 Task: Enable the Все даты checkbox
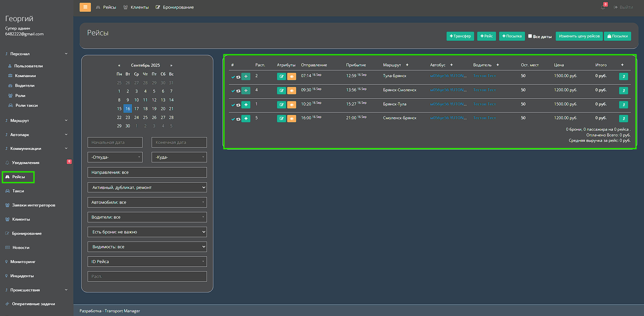[530, 36]
